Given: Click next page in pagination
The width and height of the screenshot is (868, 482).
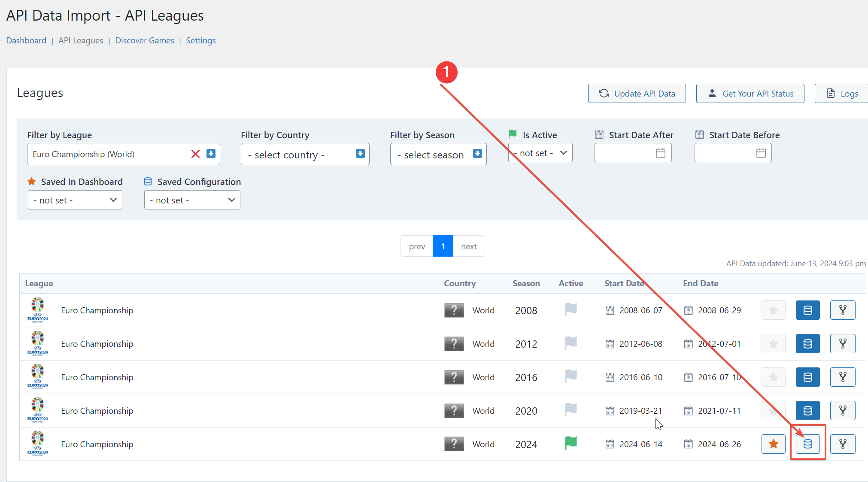Looking at the screenshot, I should (x=469, y=246).
